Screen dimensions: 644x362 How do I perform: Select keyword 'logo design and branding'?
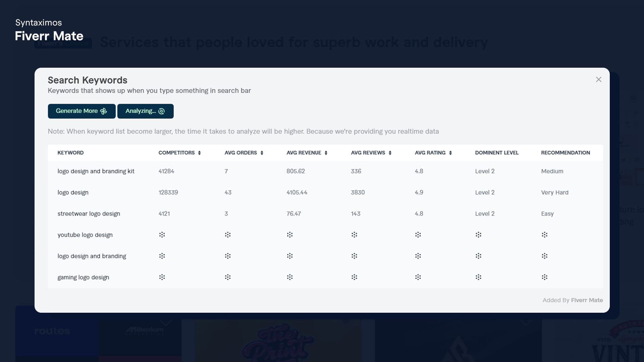(x=92, y=256)
